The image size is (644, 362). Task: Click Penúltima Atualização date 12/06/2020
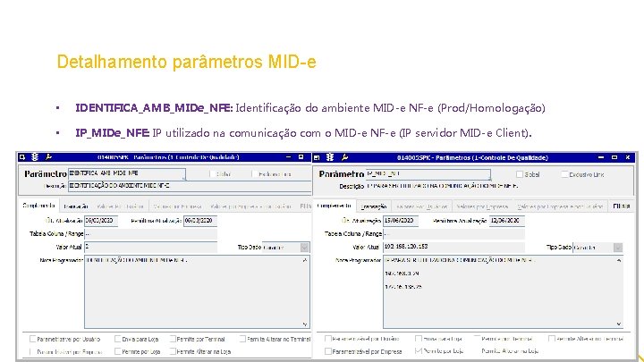pos(507,221)
